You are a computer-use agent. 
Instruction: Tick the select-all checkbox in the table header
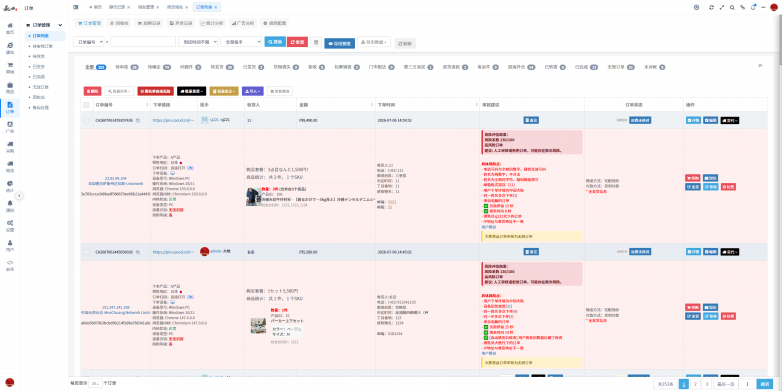[86, 105]
